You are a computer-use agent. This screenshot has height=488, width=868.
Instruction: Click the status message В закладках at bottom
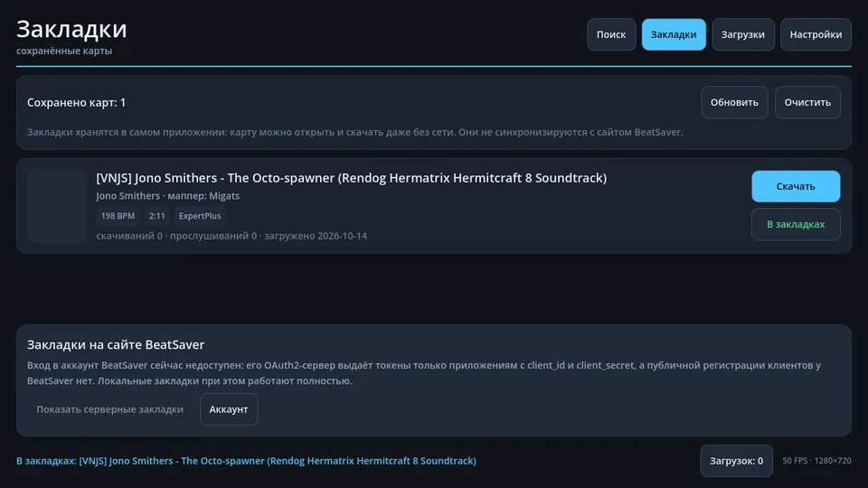pyautogui.click(x=246, y=461)
